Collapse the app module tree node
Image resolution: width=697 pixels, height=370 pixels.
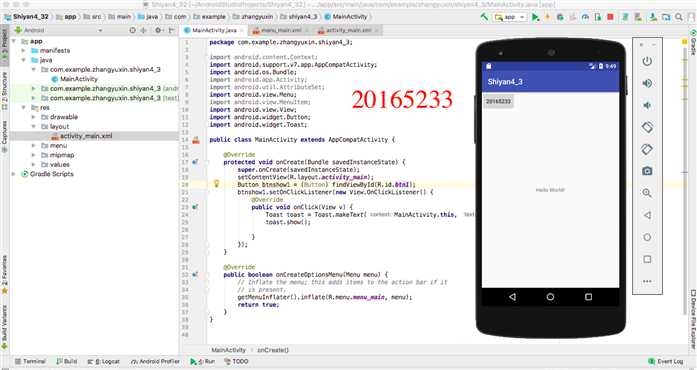[x=14, y=41]
